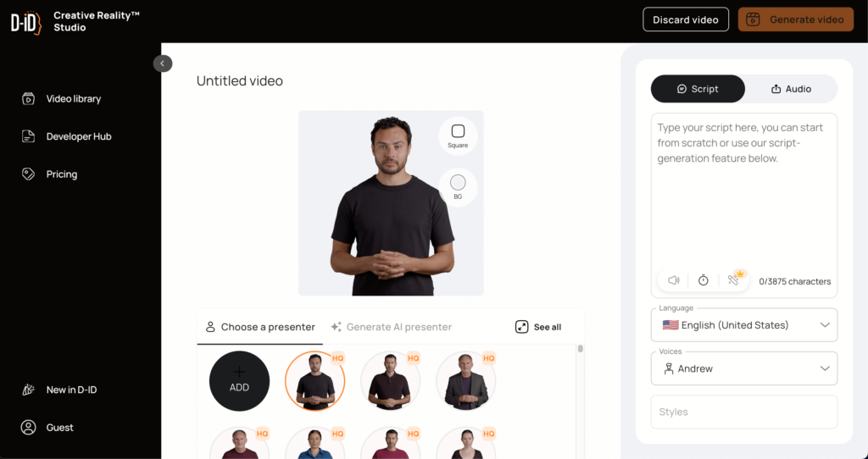The width and height of the screenshot is (868, 459).
Task: Expand the Language dropdown
Action: pyautogui.click(x=744, y=325)
